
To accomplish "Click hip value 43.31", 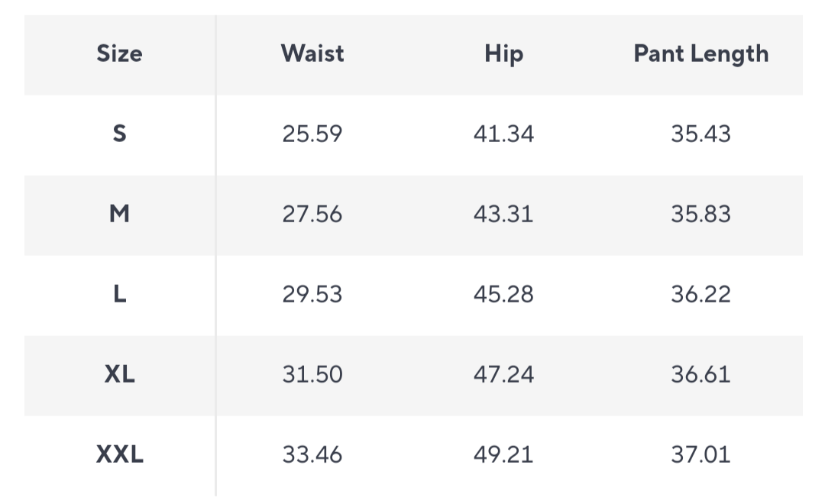I will (x=503, y=214).
